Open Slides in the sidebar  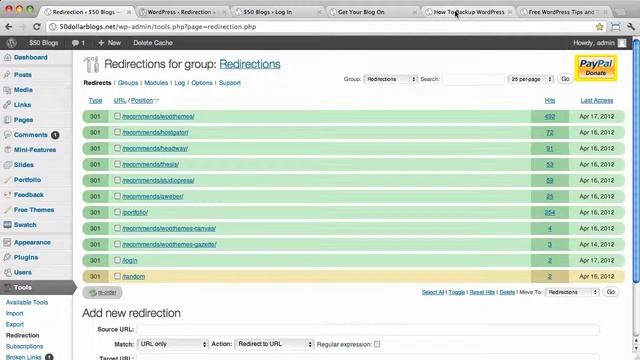[24, 165]
